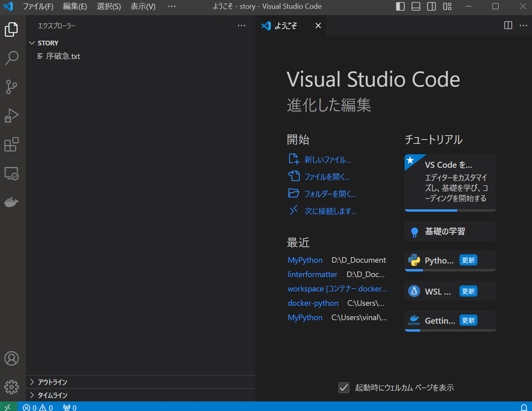Image resolution: width=532 pixels, height=411 pixels.
Task: Open recent linterformatter project
Action: [313, 274]
